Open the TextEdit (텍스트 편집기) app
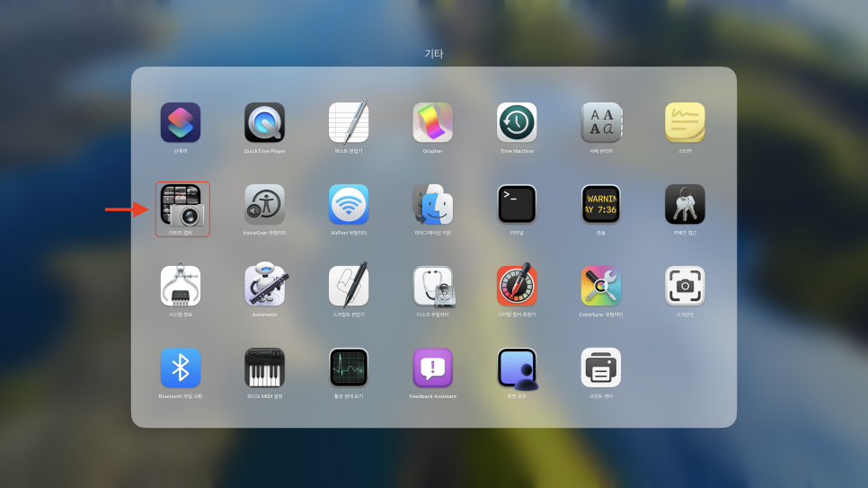 [349, 122]
